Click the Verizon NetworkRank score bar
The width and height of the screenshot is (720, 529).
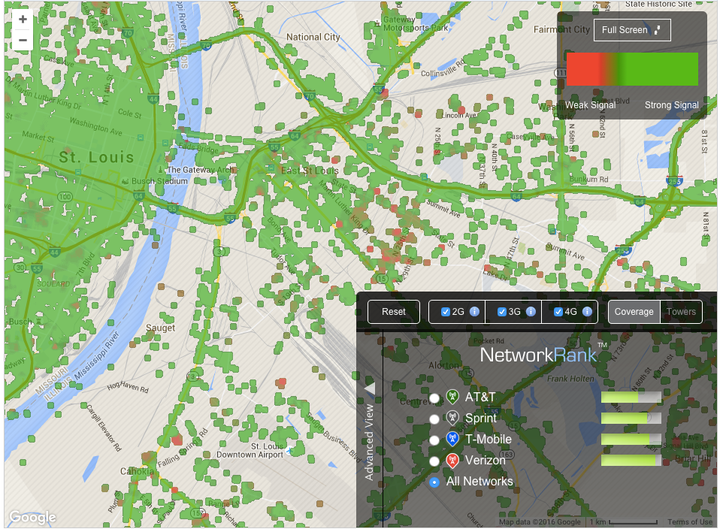point(631,461)
